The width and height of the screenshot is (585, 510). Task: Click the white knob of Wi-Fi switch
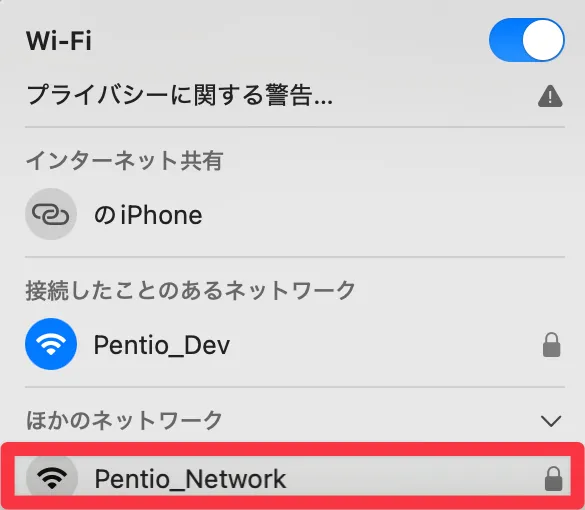(x=543, y=40)
